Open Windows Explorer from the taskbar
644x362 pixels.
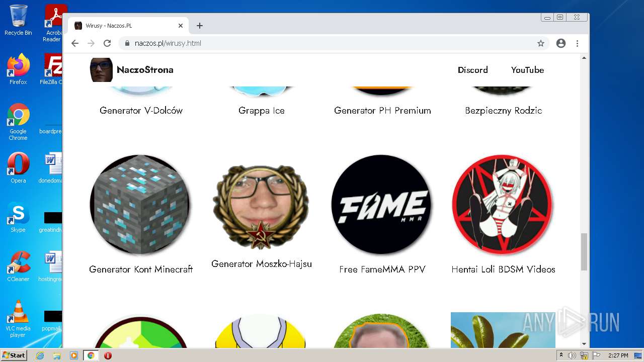click(57, 355)
